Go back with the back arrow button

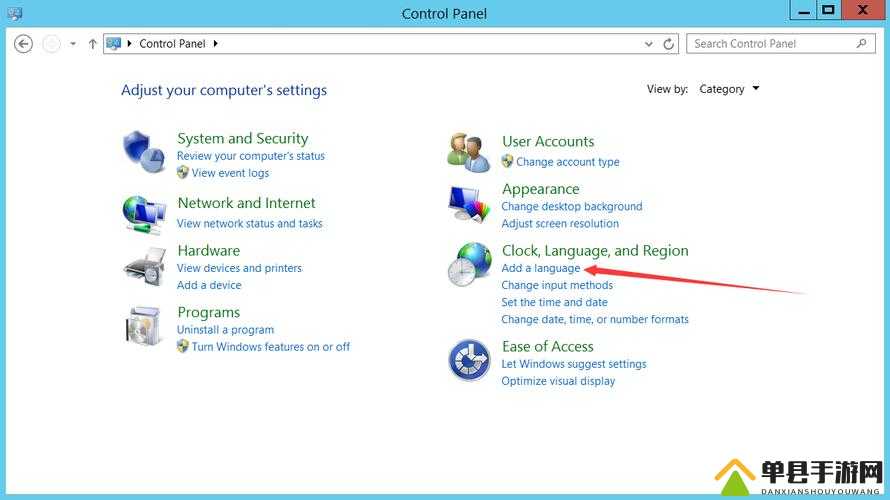click(x=23, y=44)
